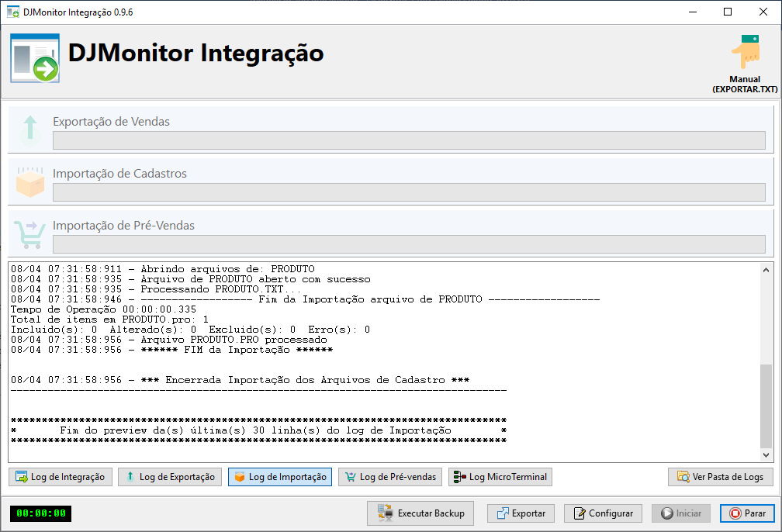Image resolution: width=782 pixels, height=532 pixels.
Task: Click the 'Importação de Cadastros' heading
Action: [x=119, y=174]
